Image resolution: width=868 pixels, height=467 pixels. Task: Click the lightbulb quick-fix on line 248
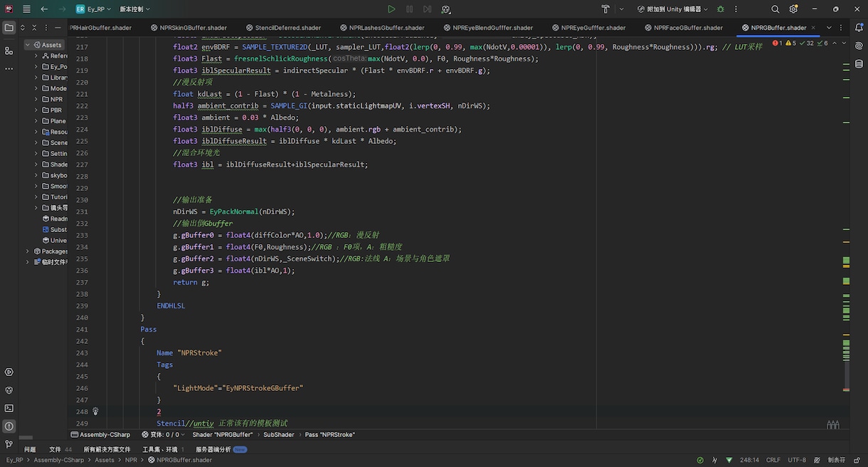(x=95, y=411)
